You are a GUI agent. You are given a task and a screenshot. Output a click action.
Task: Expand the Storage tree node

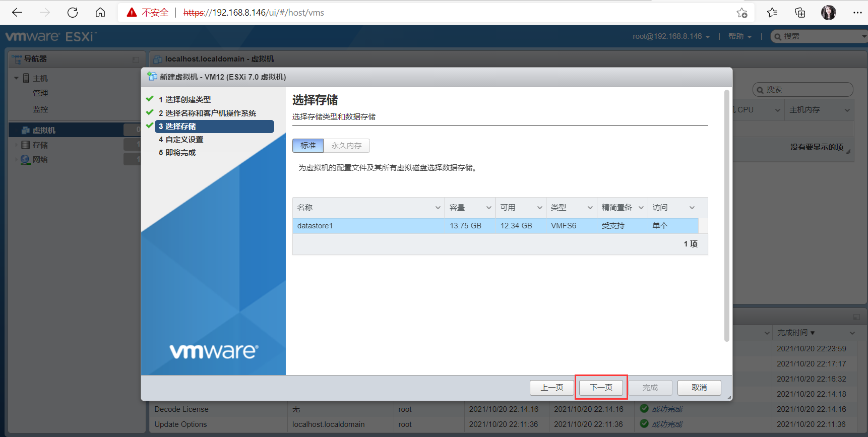coord(16,145)
